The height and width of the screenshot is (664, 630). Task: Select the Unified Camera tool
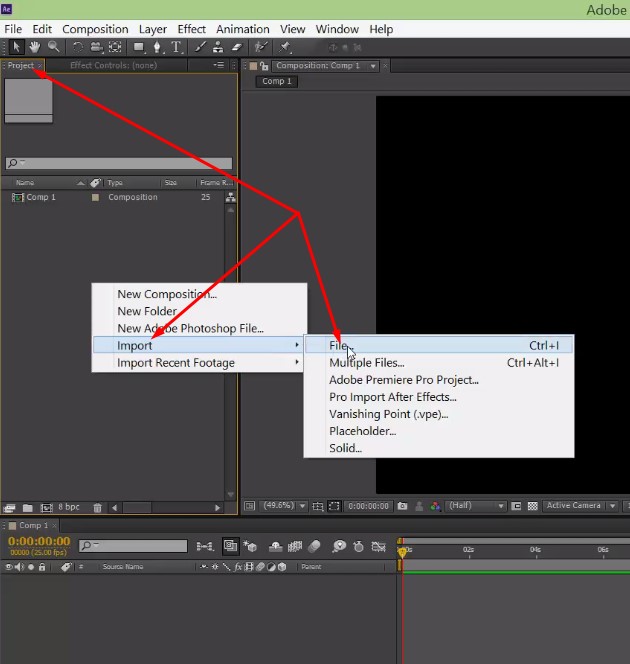[97, 47]
